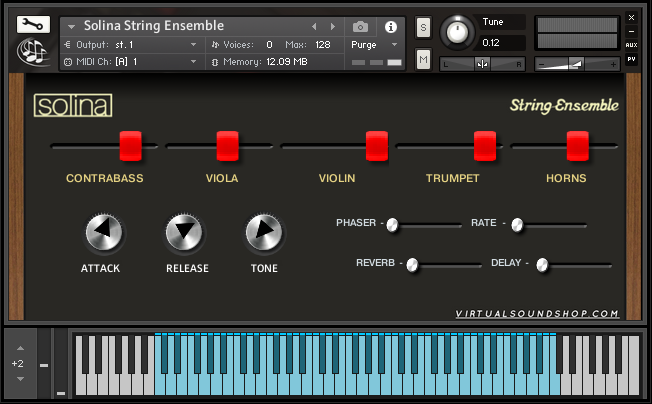Mute the instrument with M button
The width and height of the screenshot is (652, 404).
coord(424,61)
